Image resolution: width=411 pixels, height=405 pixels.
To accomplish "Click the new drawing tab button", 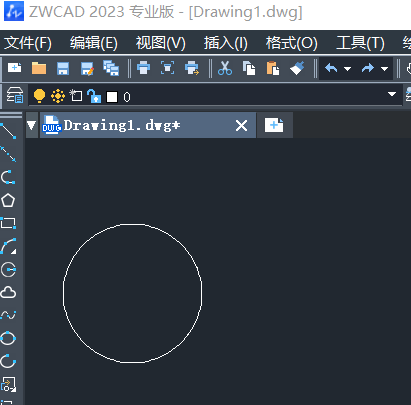I will [x=274, y=125].
